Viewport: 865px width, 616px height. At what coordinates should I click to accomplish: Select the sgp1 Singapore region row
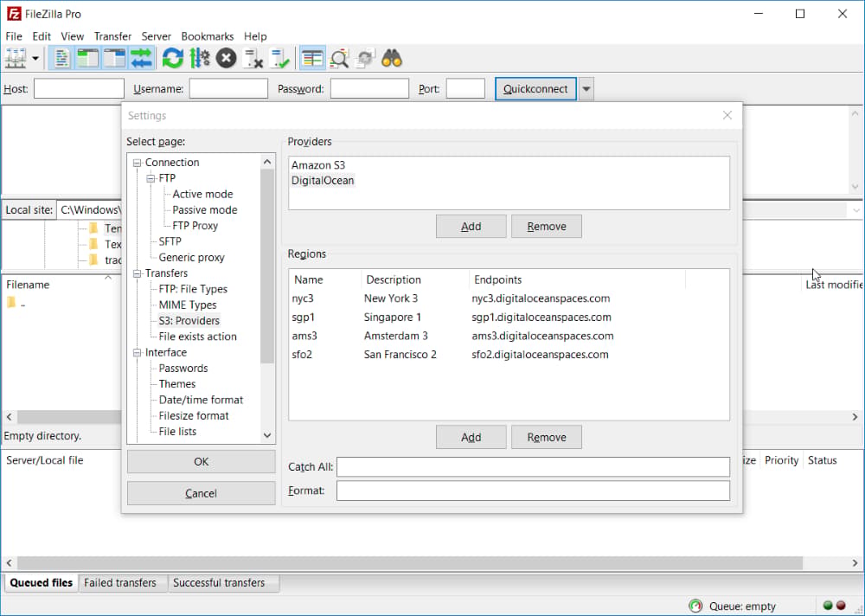pyautogui.click(x=509, y=318)
